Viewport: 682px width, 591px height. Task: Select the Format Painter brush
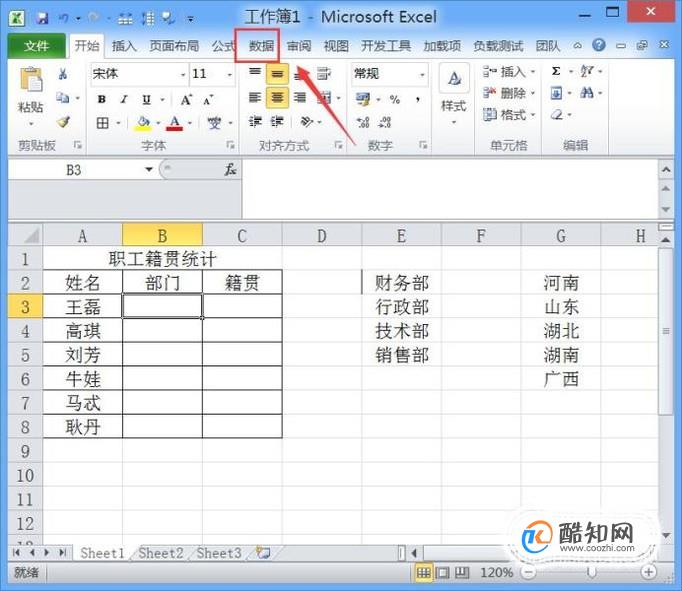(64, 122)
